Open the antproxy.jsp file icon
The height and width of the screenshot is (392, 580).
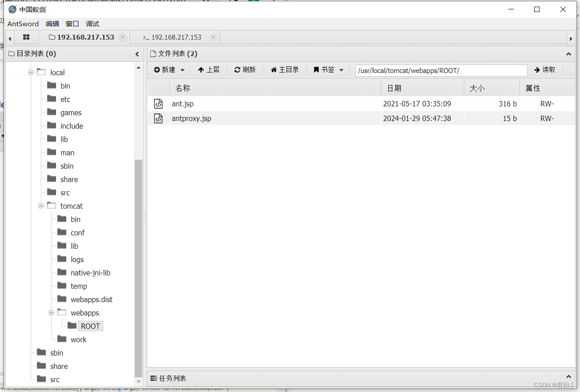pos(158,118)
